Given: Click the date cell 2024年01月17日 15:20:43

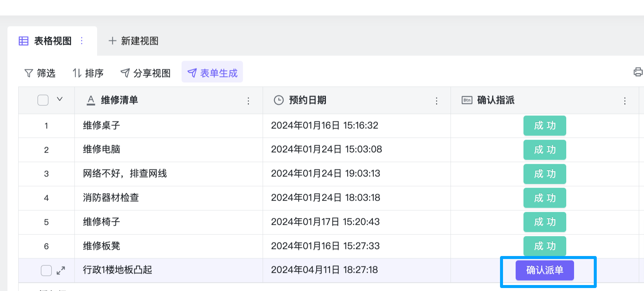Looking at the screenshot, I should tap(325, 222).
